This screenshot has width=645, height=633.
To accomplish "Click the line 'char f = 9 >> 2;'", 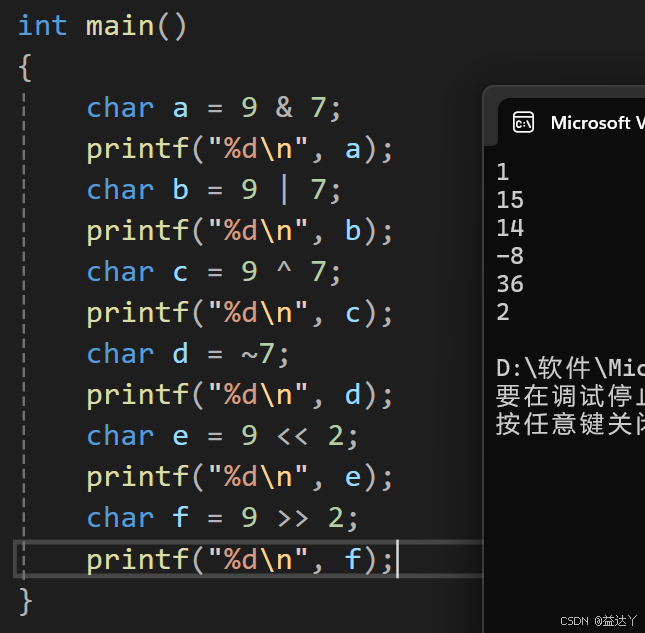I will coord(222,518).
